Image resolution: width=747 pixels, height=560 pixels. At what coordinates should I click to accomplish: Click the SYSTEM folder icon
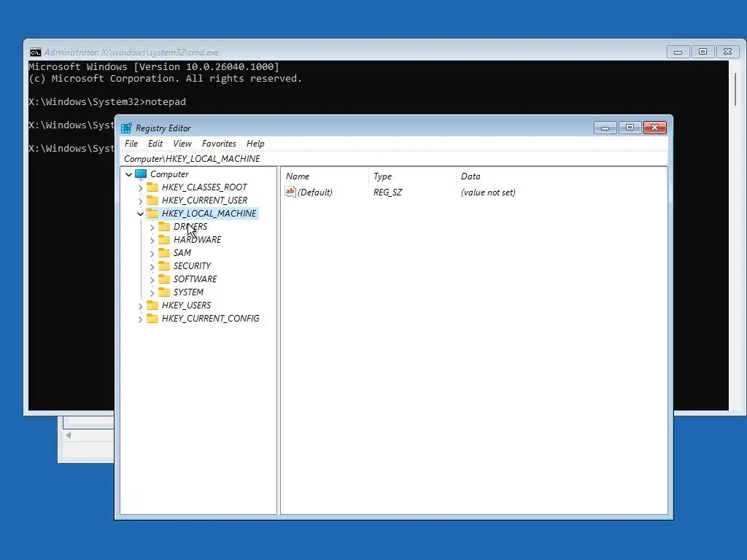pos(164,292)
